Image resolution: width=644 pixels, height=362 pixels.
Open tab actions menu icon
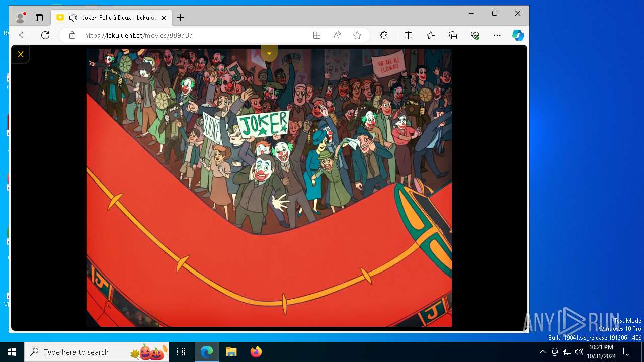[x=39, y=18]
